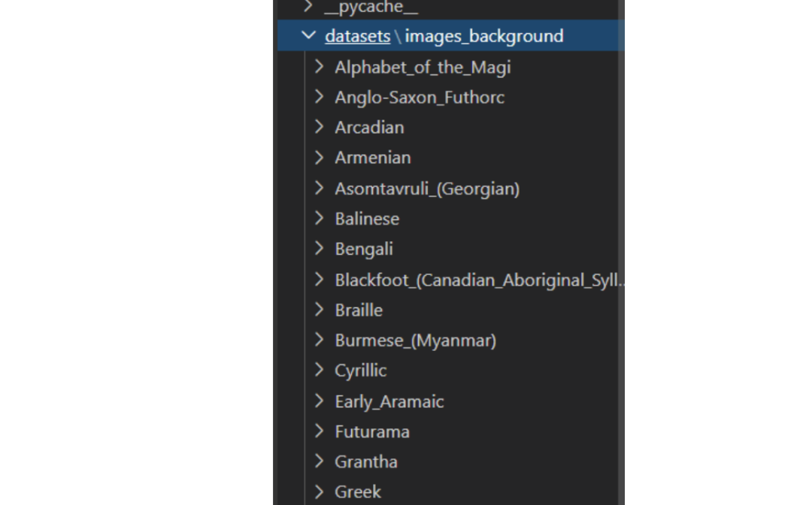Screen dimensions: 812x505
Task: Expand the Cyrillic folder chevron
Action: tap(320, 370)
